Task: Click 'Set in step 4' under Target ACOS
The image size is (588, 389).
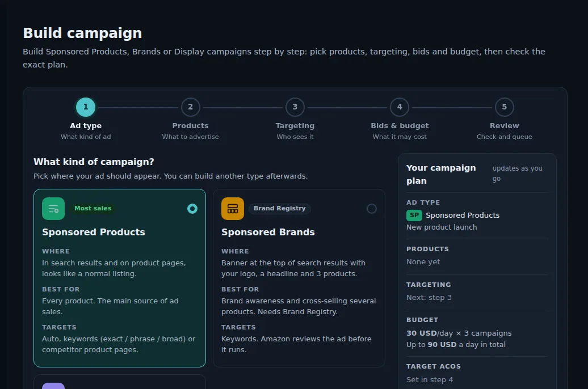Action: point(430,379)
